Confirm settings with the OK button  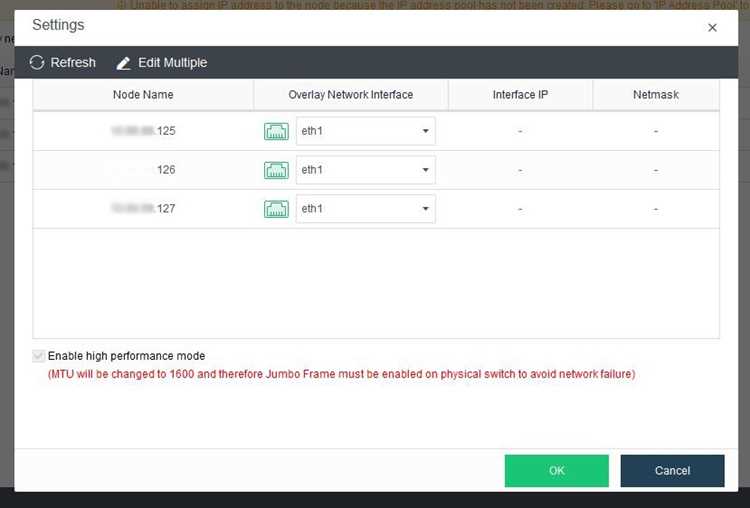[557, 471]
